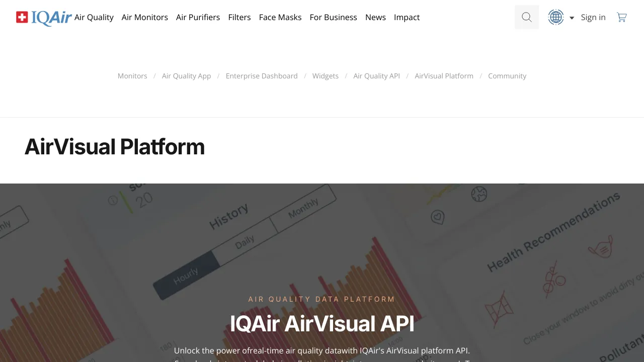Image resolution: width=644 pixels, height=362 pixels.
Task: Open the For Business menu
Action: 334,17
